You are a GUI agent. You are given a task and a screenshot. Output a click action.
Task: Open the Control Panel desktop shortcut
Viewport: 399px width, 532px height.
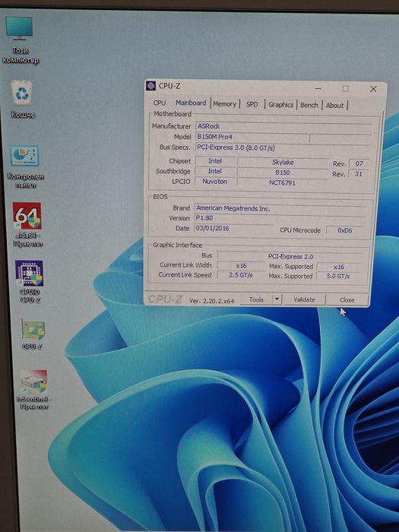(25, 167)
